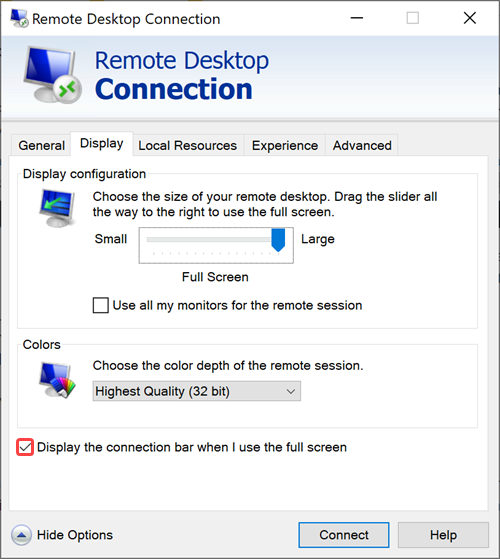Minimize the Remote Desktop Connection window

tap(357, 18)
